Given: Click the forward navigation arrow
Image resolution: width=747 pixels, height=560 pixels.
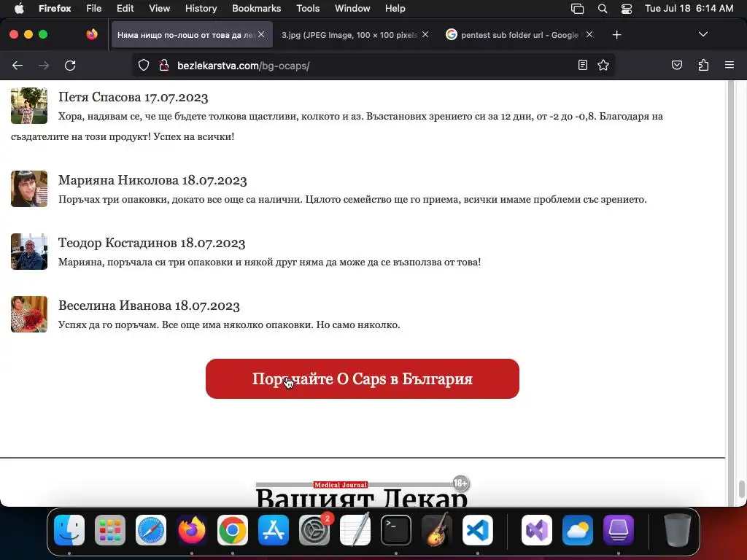Looking at the screenshot, I should pyautogui.click(x=44, y=66).
